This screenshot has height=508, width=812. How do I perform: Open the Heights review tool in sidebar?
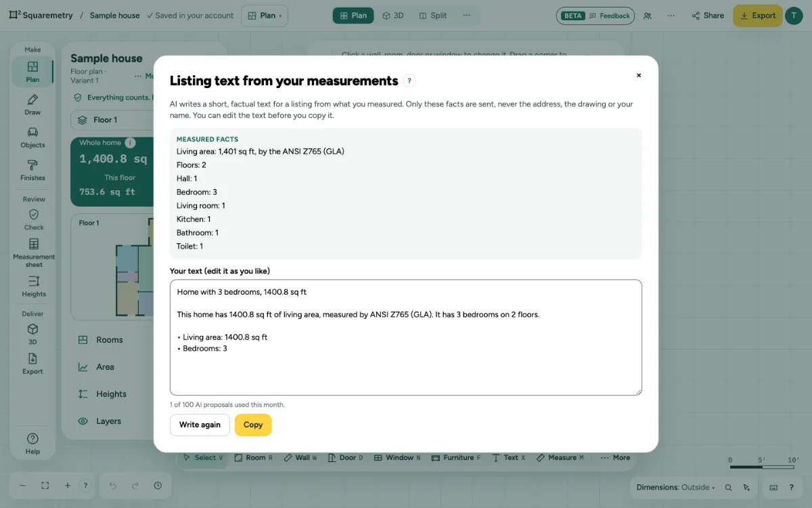pos(34,286)
